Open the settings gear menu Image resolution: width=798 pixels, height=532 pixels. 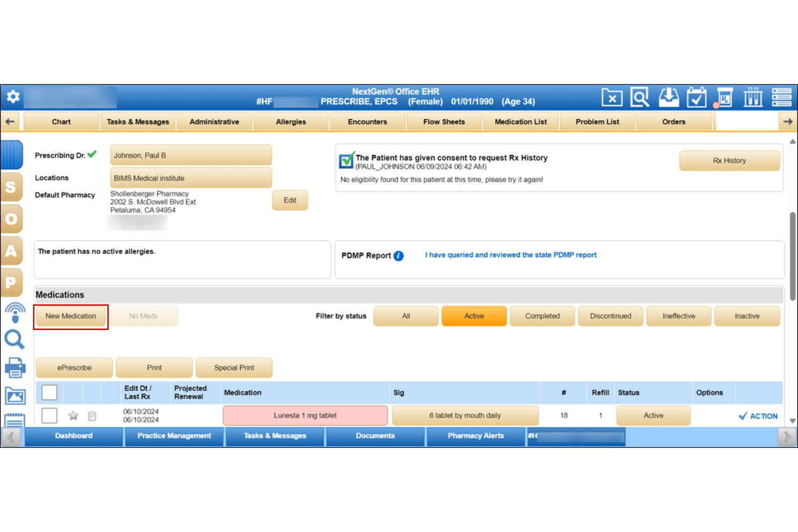tap(13, 97)
